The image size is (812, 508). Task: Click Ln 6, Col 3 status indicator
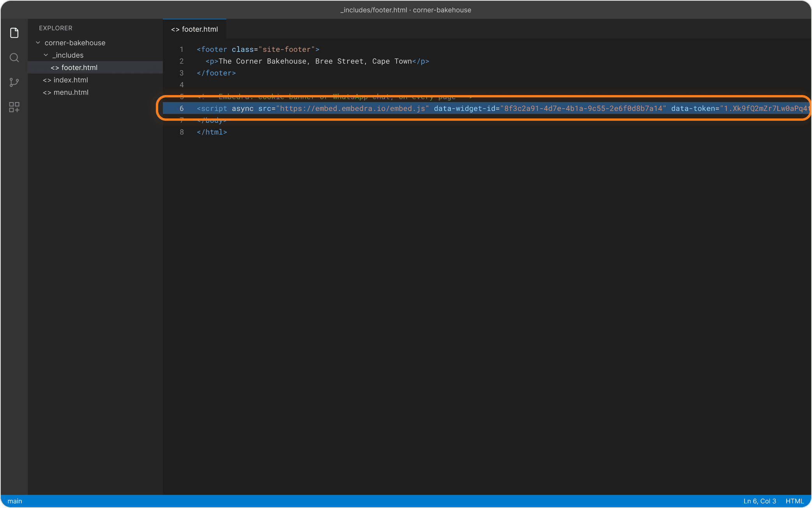click(x=760, y=501)
